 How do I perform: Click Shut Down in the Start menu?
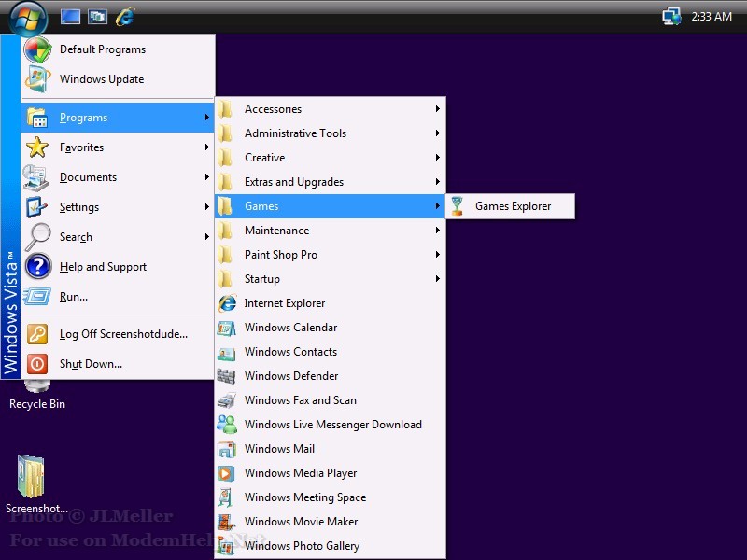coord(91,364)
